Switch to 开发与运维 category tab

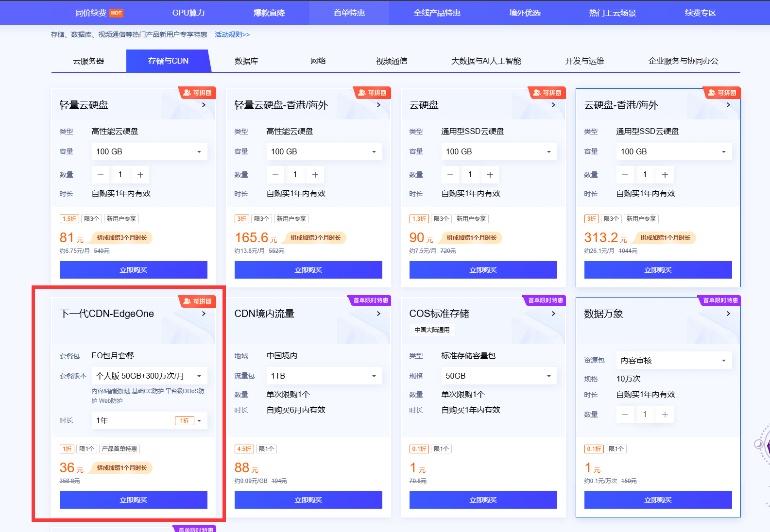click(x=584, y=61)
